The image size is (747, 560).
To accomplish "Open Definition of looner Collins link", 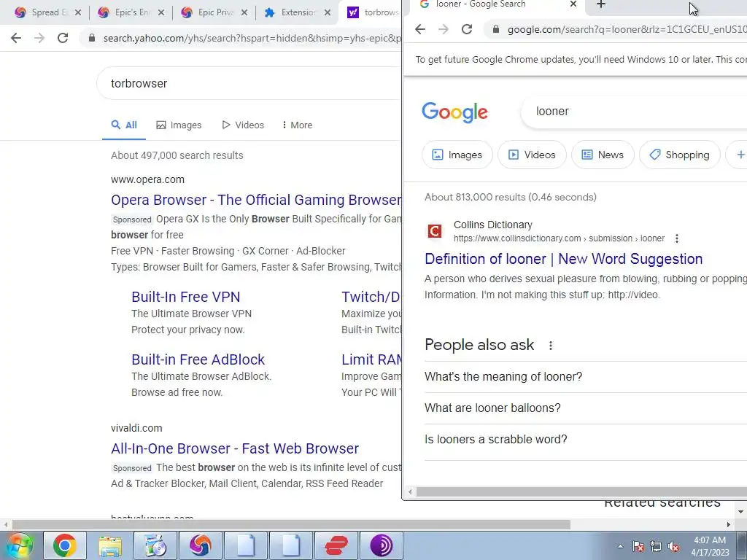I will point(564,259).
